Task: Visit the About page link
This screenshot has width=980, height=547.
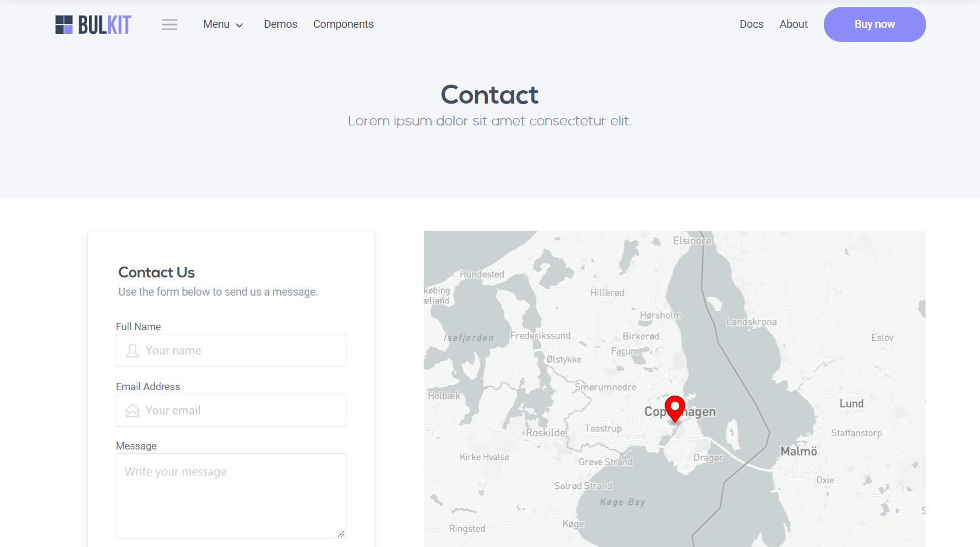Action: pos(793,24)
